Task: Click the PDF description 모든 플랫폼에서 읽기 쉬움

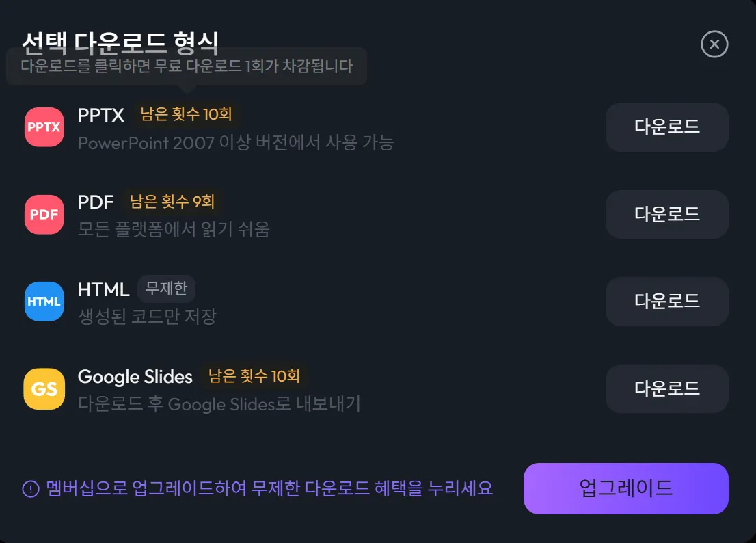Action: pyautogui.click(x=174, y=230)
